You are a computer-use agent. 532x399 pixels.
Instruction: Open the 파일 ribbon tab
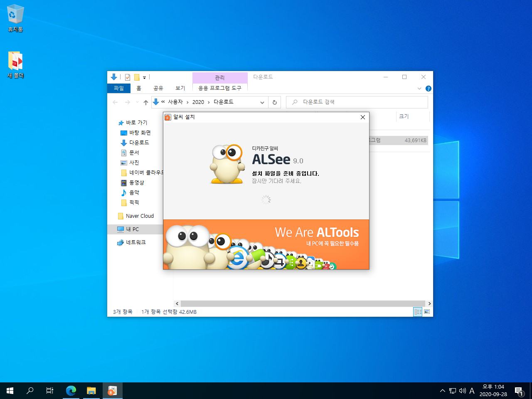pyautogui.click(x=119, y=88)
